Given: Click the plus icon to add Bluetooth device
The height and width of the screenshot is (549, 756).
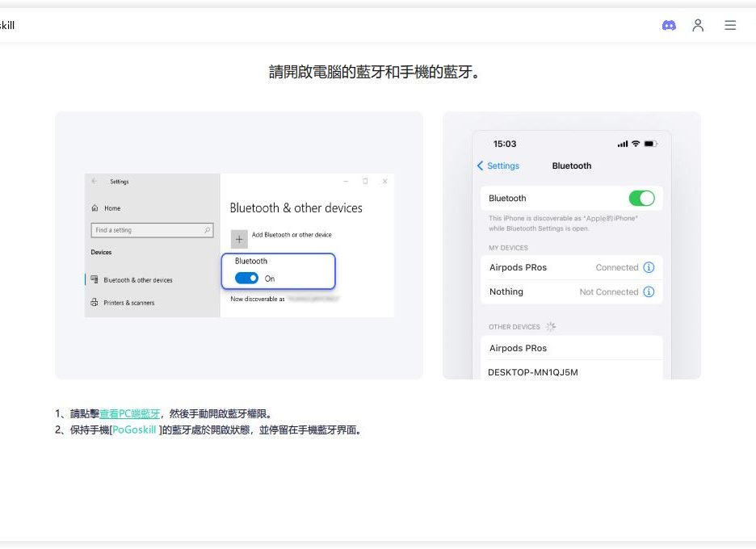Looking at the screenshot, I should tap(239, 239).
